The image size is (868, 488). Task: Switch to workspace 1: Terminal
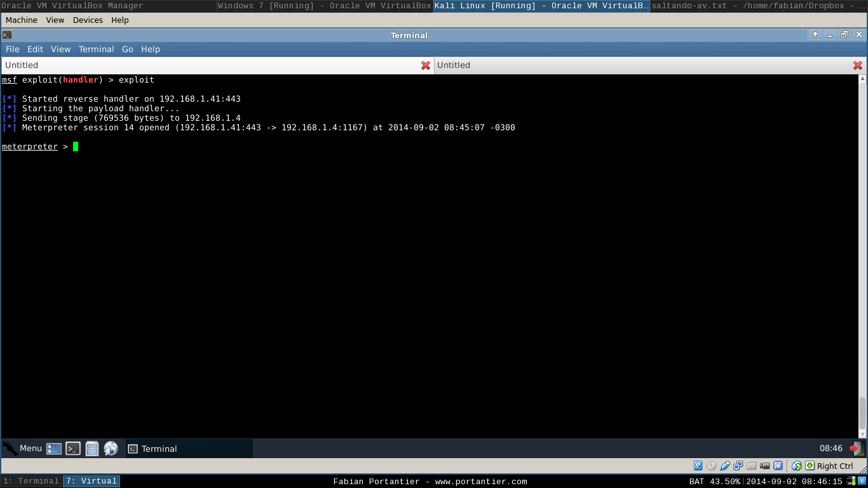tap(31, 481)
